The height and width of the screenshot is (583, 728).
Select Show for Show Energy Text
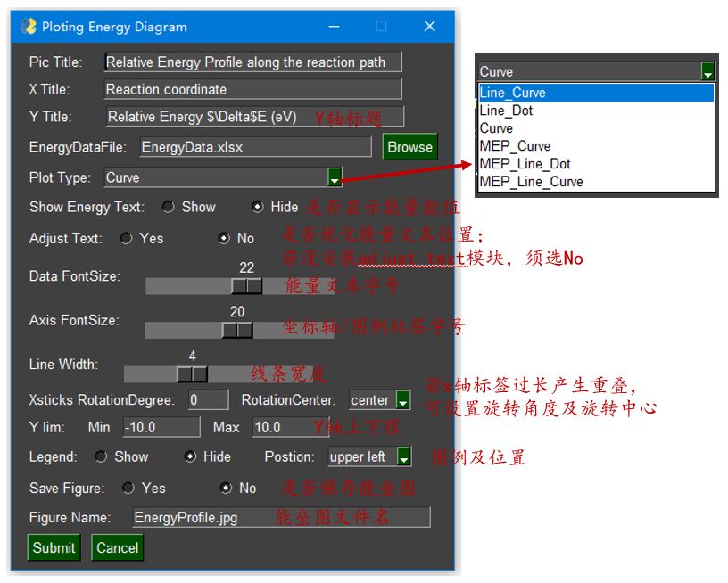pos(169,207)
